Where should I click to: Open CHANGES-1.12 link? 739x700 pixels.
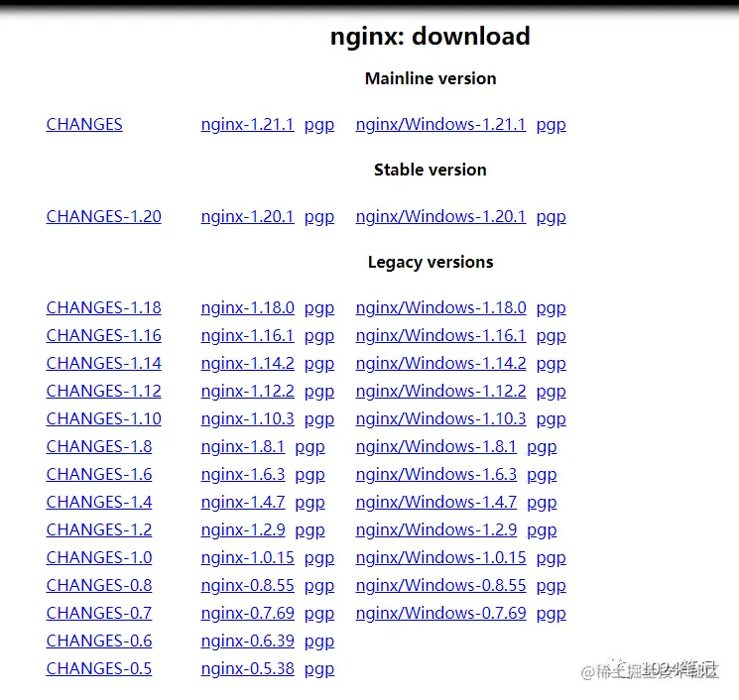pyautogui.click(x=104, y=391)
